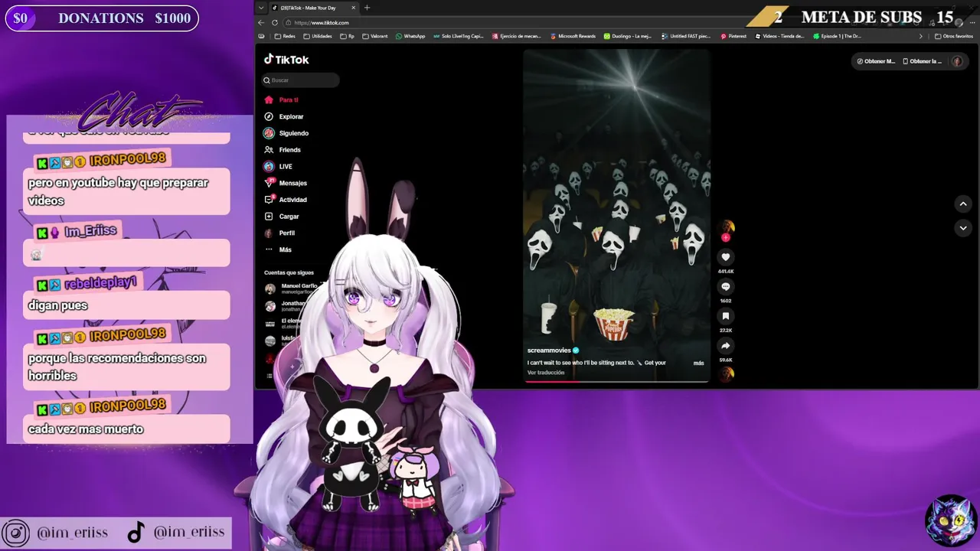This screenshot has height=551, width=980.
Task: Open the Redes bookmarks folder
Action: [x=285, y=36]
